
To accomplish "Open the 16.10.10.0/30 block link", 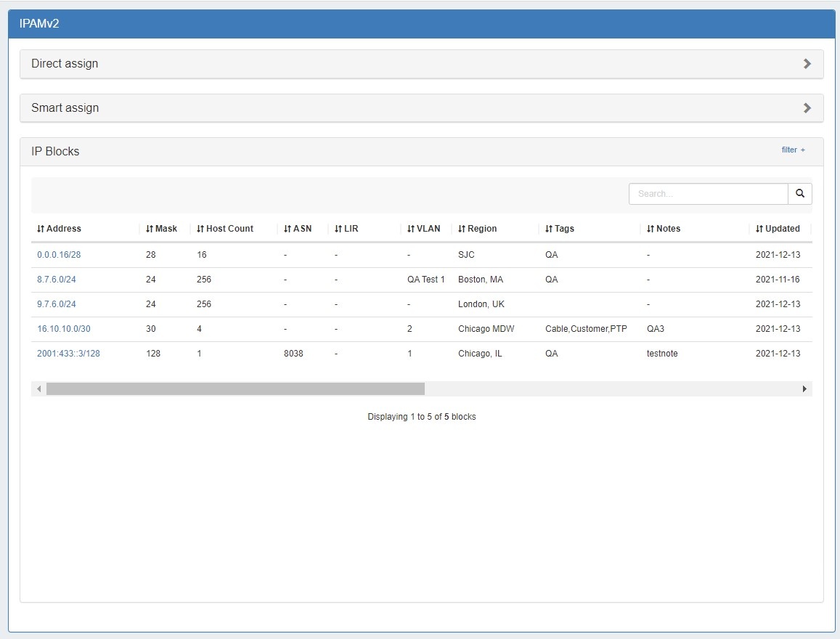I will 64,329.
